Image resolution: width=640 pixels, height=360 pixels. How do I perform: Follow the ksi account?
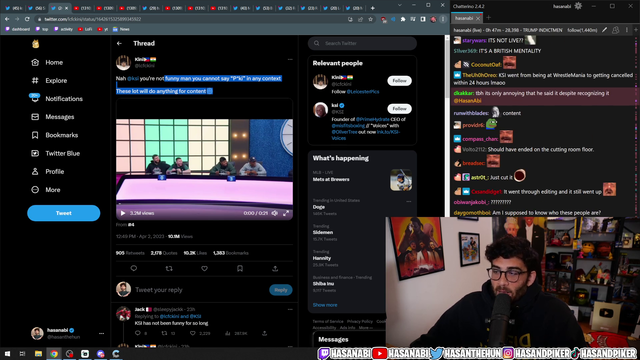click(399, 109)
